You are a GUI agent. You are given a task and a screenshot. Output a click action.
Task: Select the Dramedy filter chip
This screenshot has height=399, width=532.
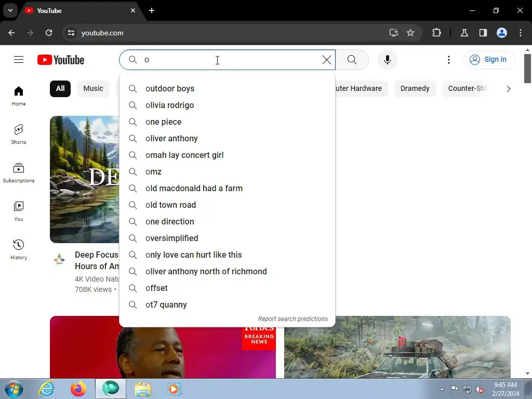[415, 88]
